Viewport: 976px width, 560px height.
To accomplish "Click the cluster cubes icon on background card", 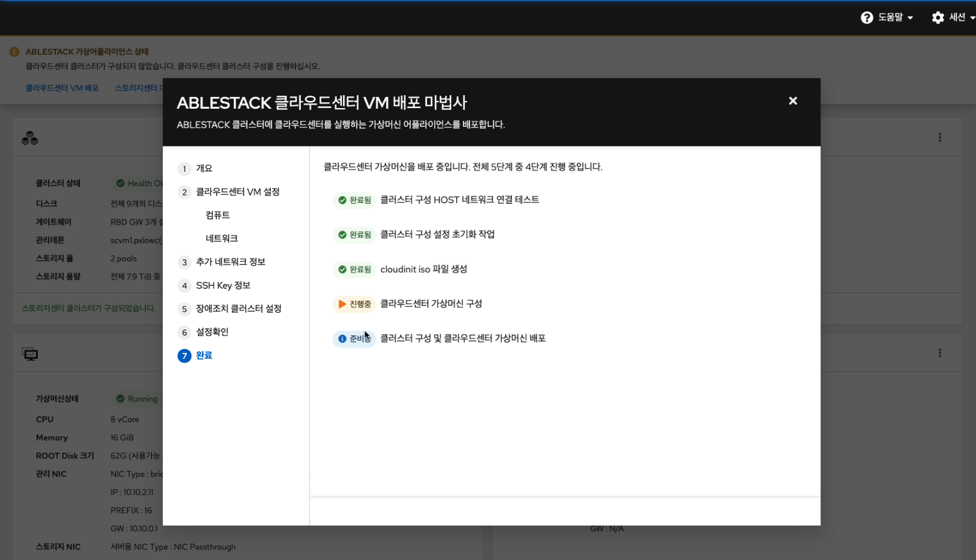I will (30, 138).
